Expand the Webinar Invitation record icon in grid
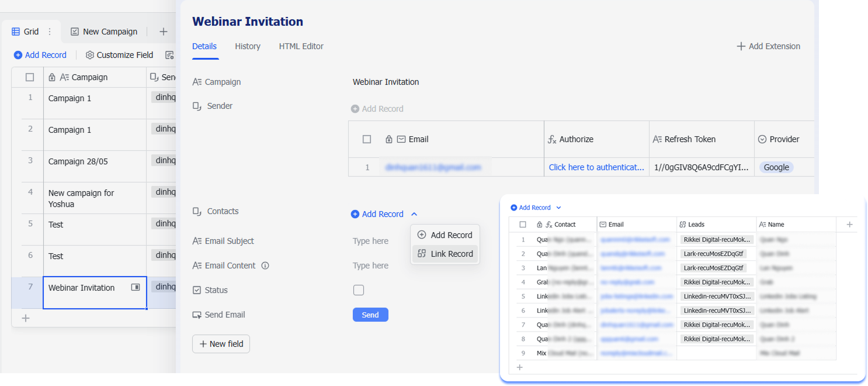 pos(136,287)
